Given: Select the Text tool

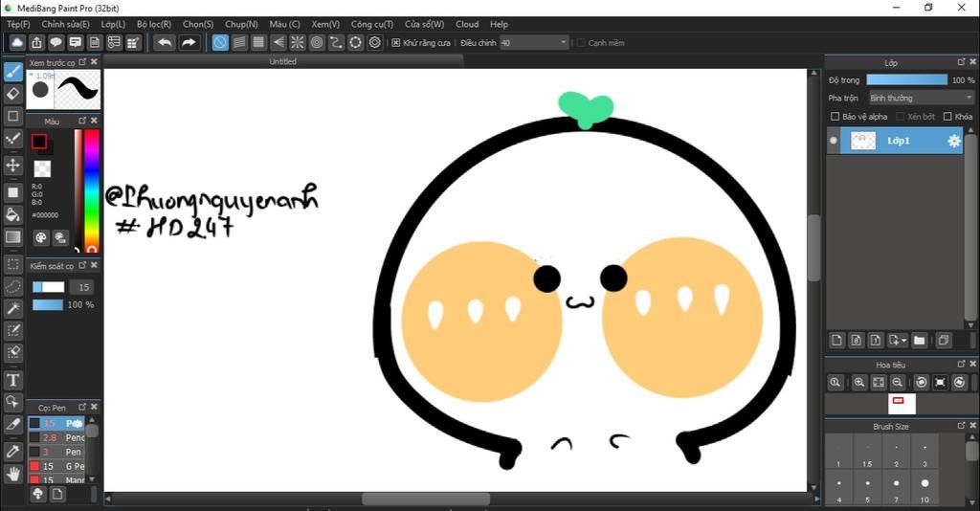Looking at the screenshot, I should click(13, 380).
